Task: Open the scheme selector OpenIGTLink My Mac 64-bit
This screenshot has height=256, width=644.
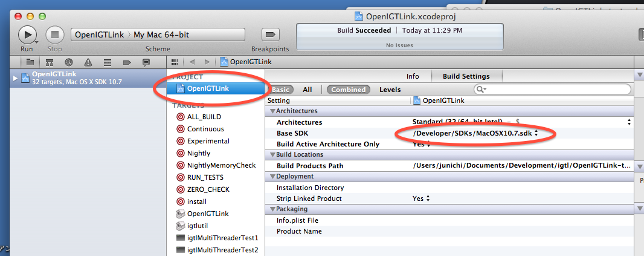Action: point(158,34)
